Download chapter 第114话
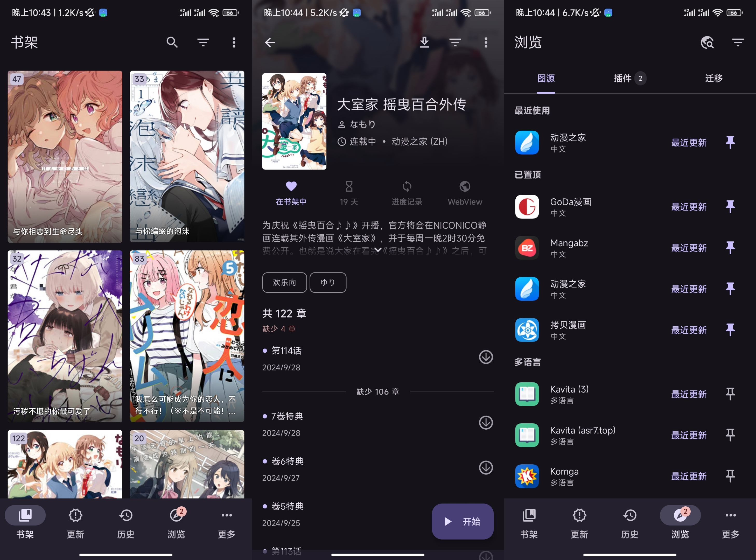The image size is (756, 560). [x=486, y=357]
